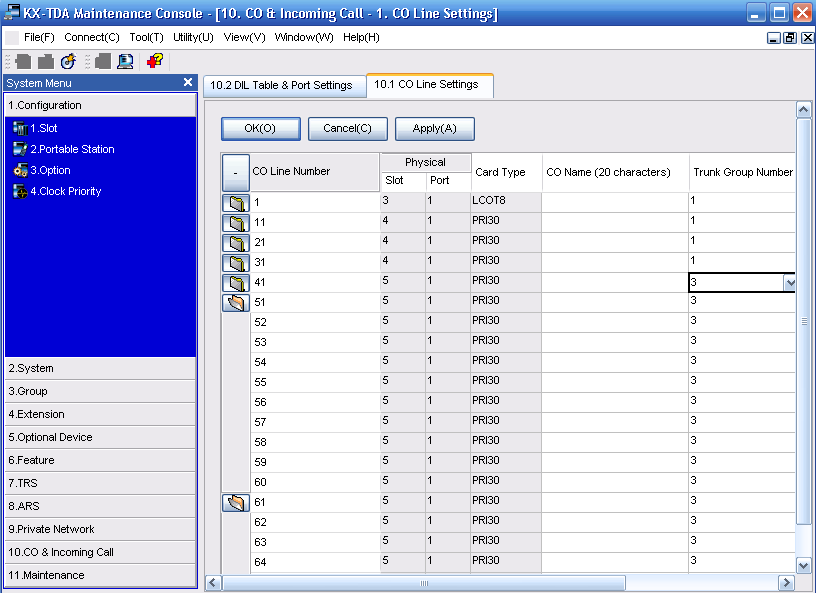Open the 3.Option configuration item
Viewport: 816px width, 593px height.
coord(42,170)
